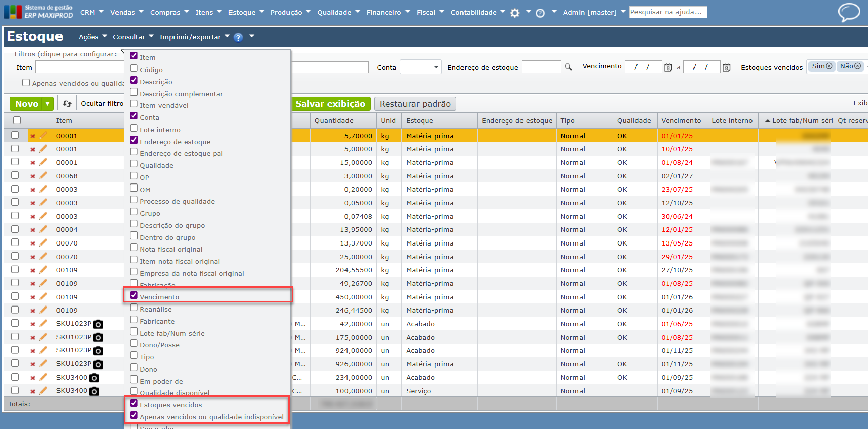The width and height of the screenshot is (868, 429).
Task: Tick the select-all checkbox in the table header
Action: pos(17,120)
